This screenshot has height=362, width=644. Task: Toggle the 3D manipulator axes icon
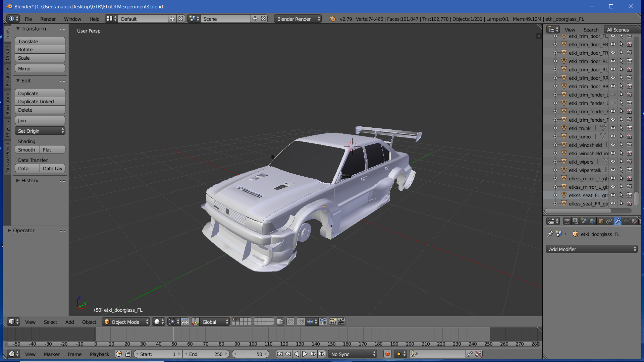click(x=196, y=322)
